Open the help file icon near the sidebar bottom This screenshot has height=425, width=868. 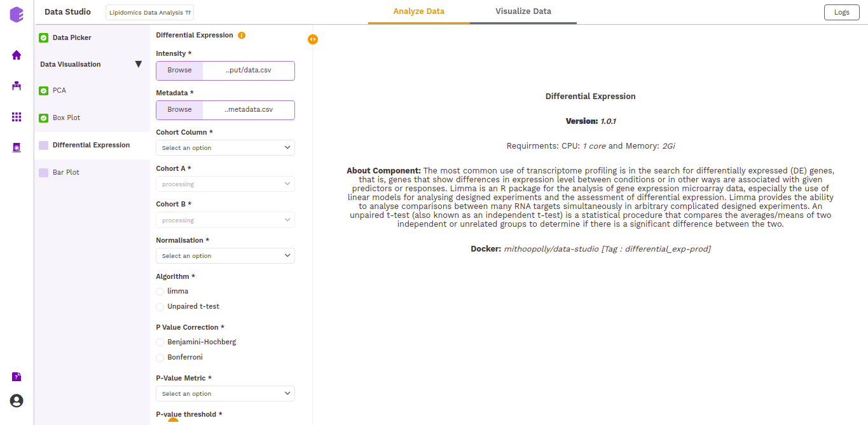point(16,376)
